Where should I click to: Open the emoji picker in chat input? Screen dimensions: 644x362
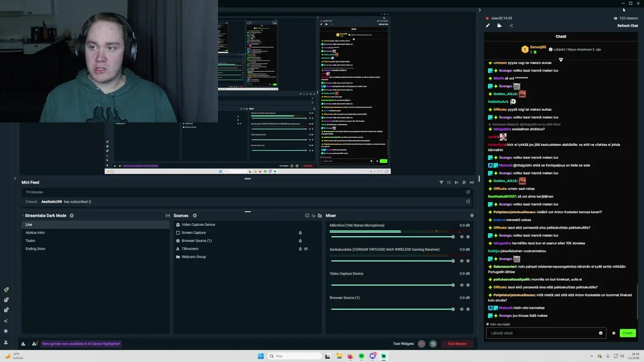(x=600, y=333)
